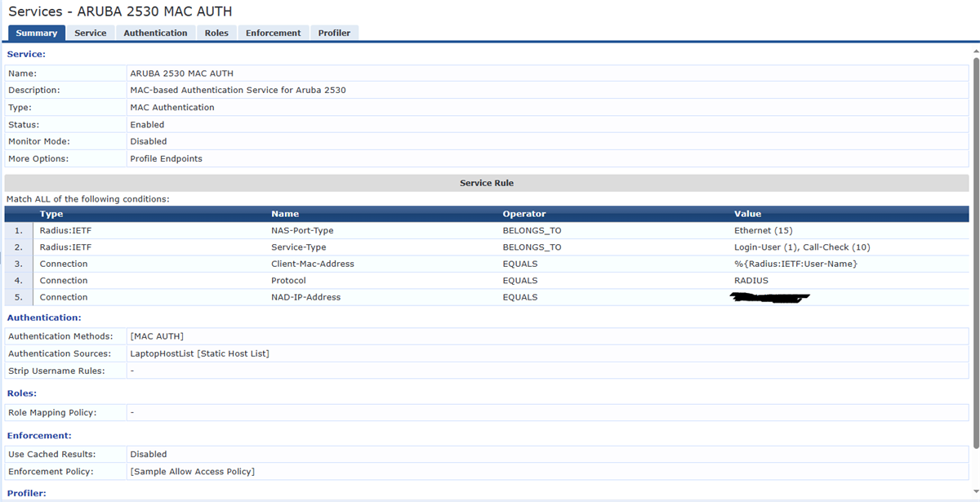Viewport: 980px width, 502px height.
Task: Click the [Sample Allow Access Policy] value
Action: point(192,472)
